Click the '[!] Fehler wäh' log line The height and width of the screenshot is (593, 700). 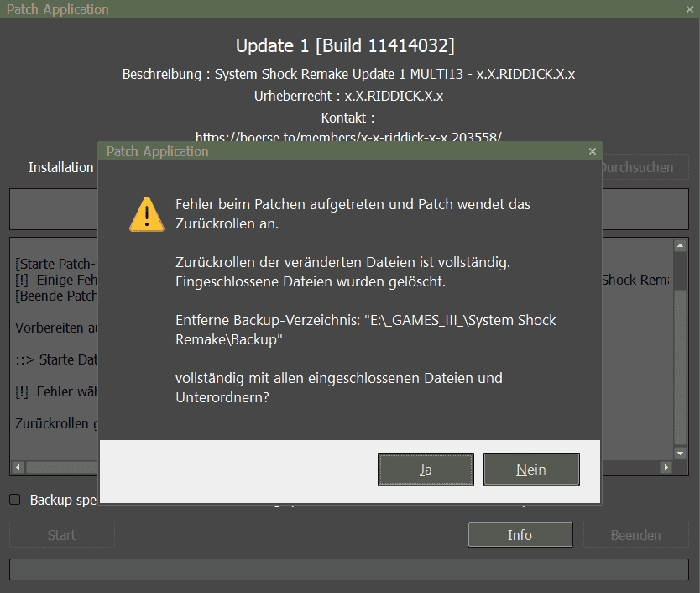pos(57,391)
